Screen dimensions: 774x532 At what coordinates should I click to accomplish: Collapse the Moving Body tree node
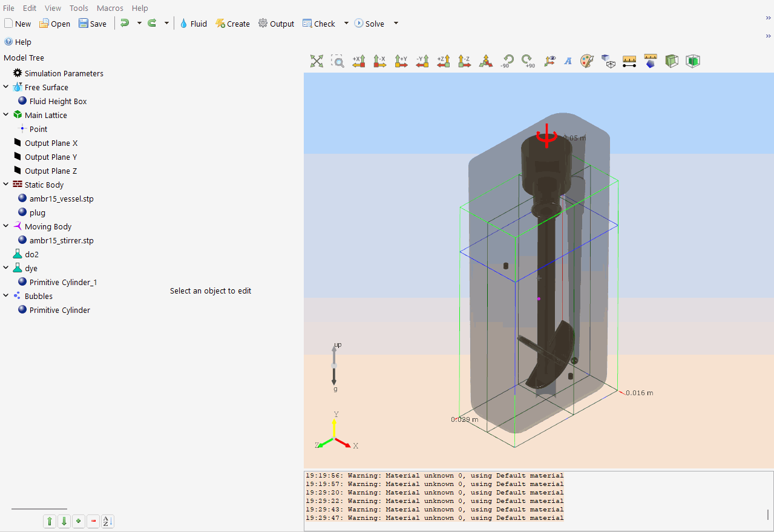(x=6, y=226)
